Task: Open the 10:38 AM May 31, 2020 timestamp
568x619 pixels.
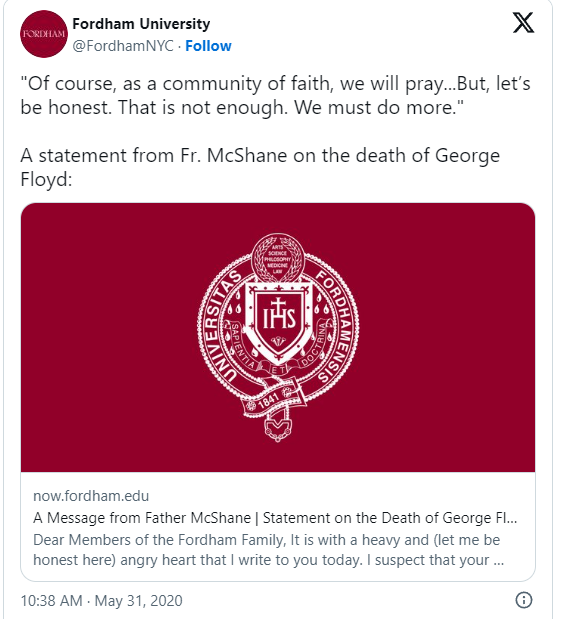Action: [101, 601]
